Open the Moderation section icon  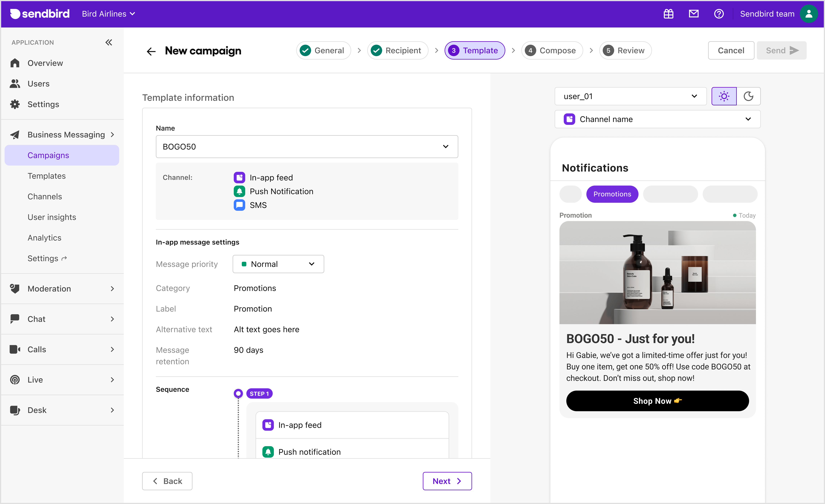15,288
